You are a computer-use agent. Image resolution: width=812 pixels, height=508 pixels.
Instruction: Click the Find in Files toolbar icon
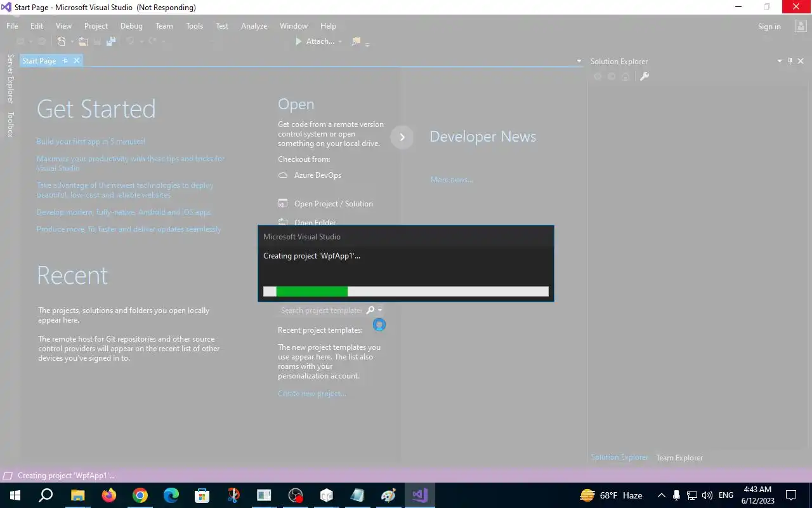(356, 41)
